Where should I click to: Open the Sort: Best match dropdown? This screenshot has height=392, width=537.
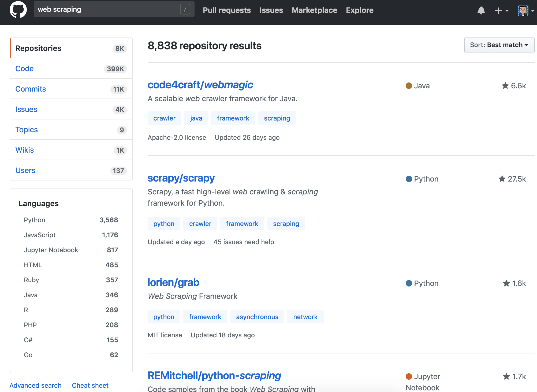coord(499,45)
